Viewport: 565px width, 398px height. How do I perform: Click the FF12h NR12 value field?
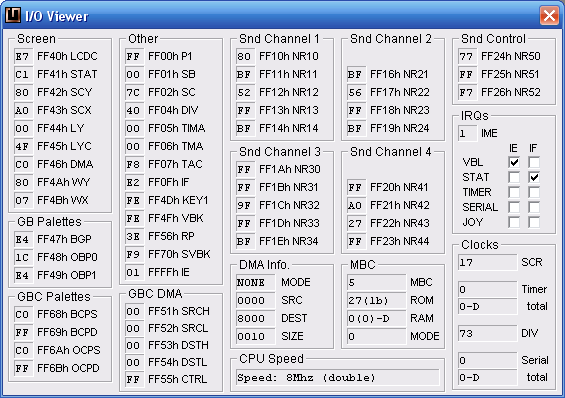pos(245,93)
